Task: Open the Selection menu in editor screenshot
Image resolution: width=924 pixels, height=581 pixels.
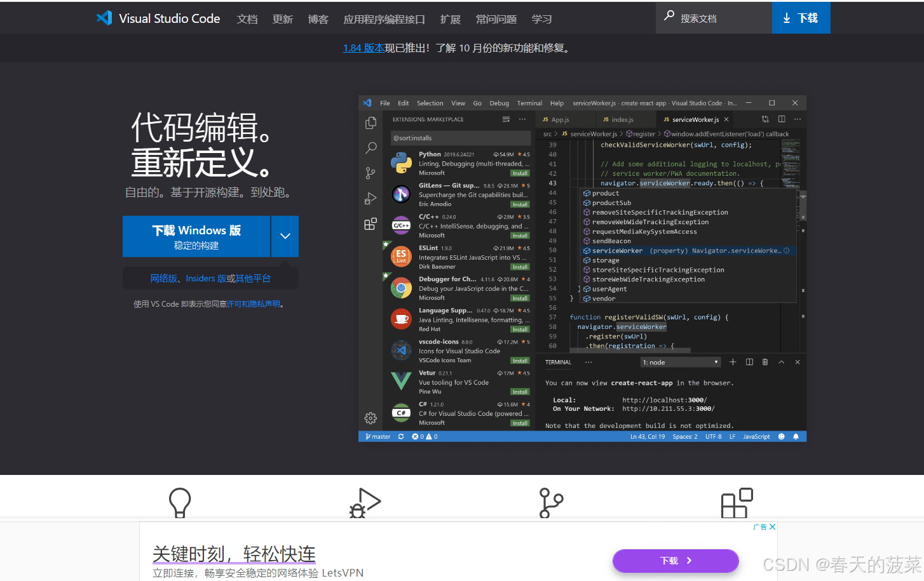Action: coord(430,103)
